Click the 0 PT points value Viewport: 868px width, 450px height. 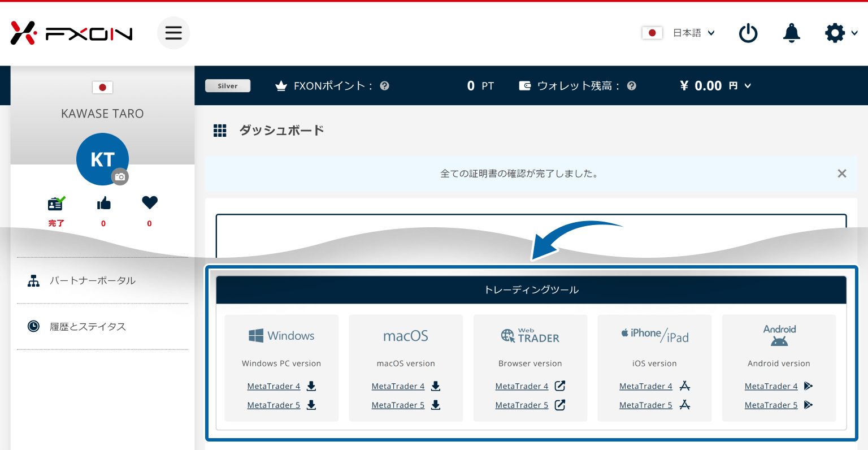click(x=480, y=86)
